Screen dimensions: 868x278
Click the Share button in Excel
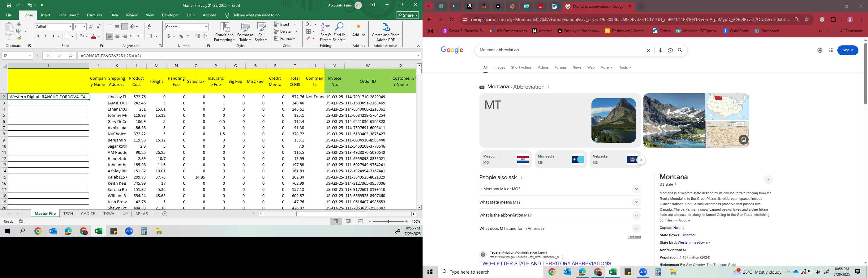(x=408, y=15)
